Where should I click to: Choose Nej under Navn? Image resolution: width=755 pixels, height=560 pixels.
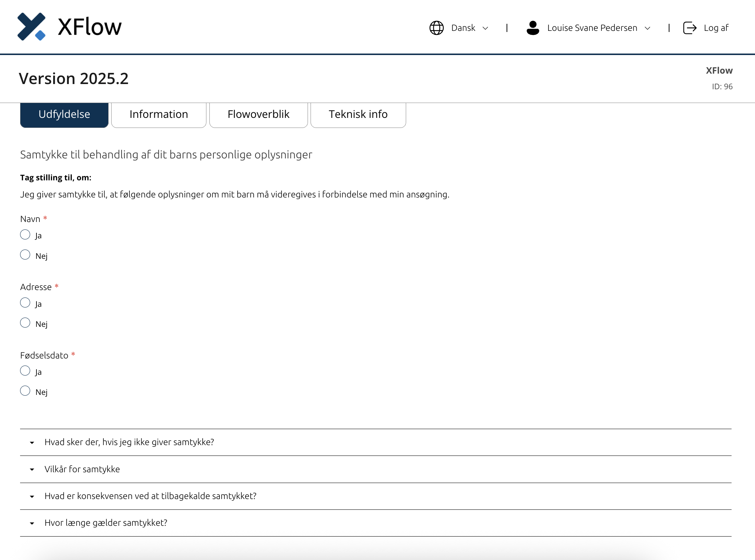click(25, 255)
